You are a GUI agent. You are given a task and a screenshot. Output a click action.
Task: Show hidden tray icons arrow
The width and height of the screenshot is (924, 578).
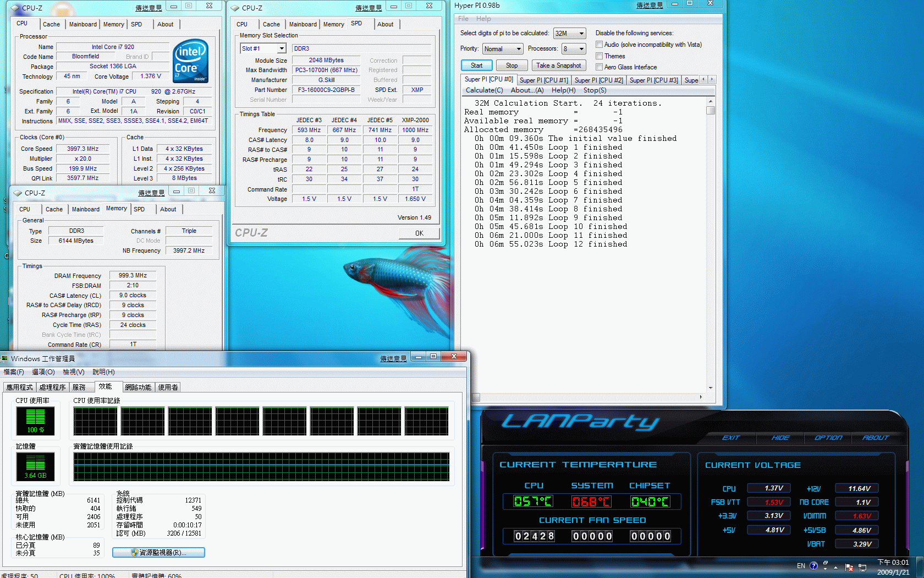click(x=835, y=567)
